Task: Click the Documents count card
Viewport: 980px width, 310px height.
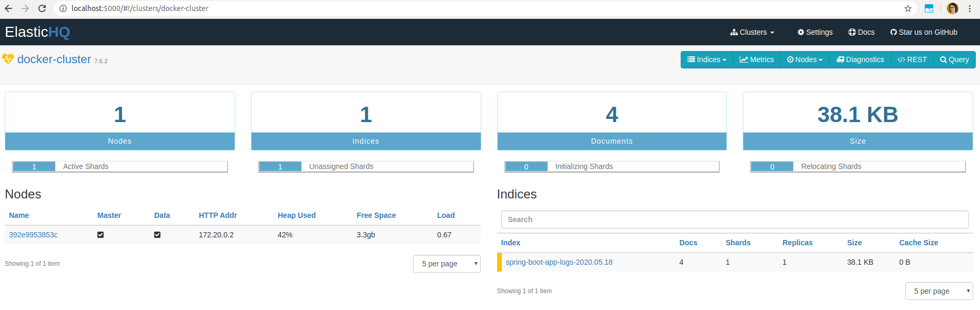Action: coord(612,121)
